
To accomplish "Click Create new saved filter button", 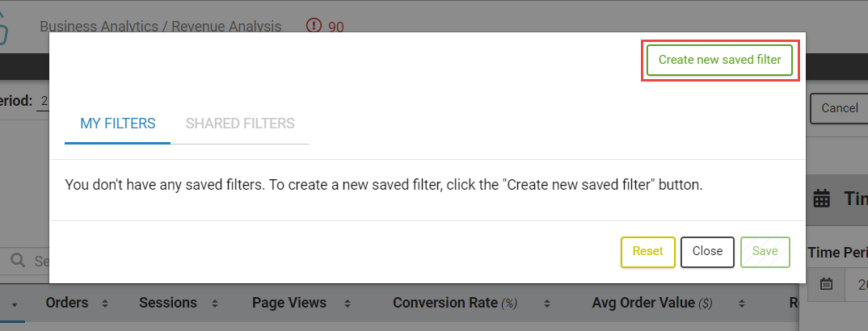I will coord(719,60).
